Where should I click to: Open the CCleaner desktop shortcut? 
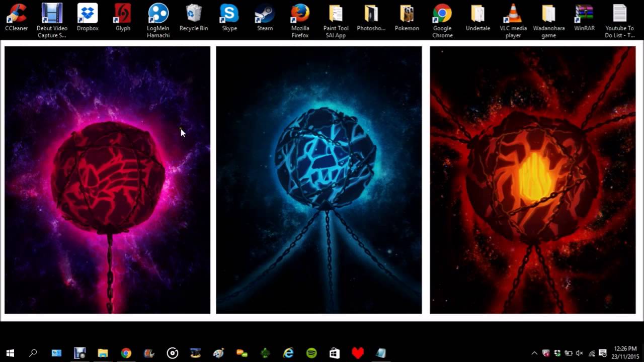coord(17,18)
